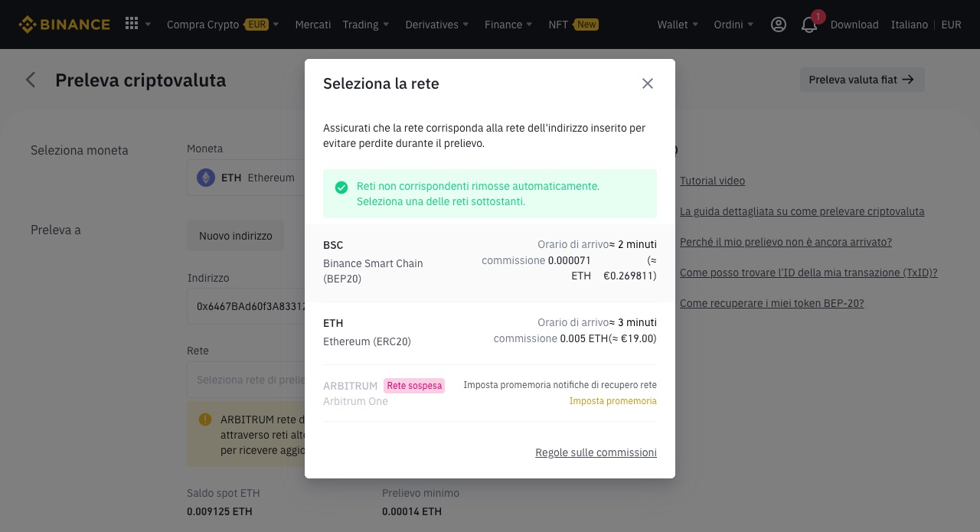Open the Moneta ETH Ethereum selector

coord(246,178)
